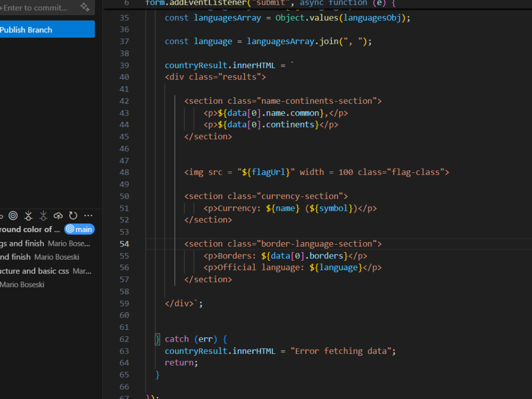Click 'languagesArray' in the const declaration on line 35
The image size is (532, 399).
click(x=227, y=18)
